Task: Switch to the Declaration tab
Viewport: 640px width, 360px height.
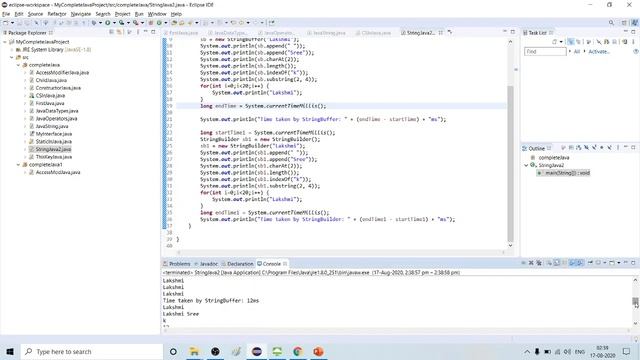Action: 238,264
